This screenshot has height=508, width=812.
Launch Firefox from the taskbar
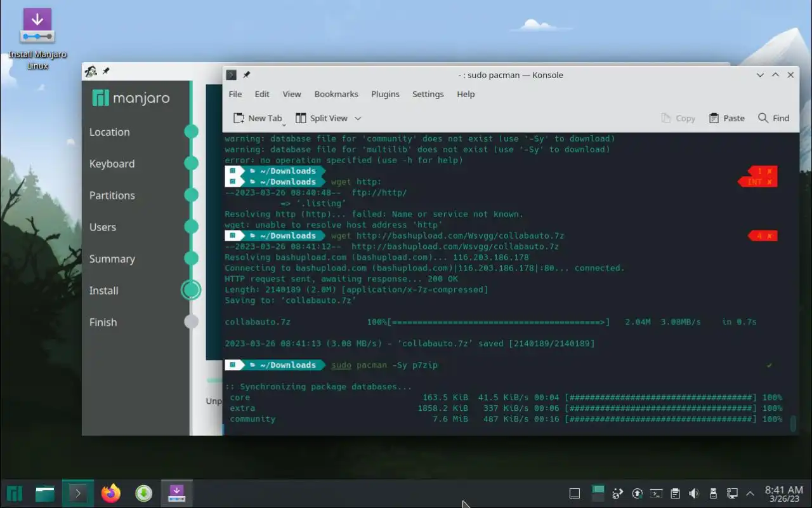coord(111,493)
